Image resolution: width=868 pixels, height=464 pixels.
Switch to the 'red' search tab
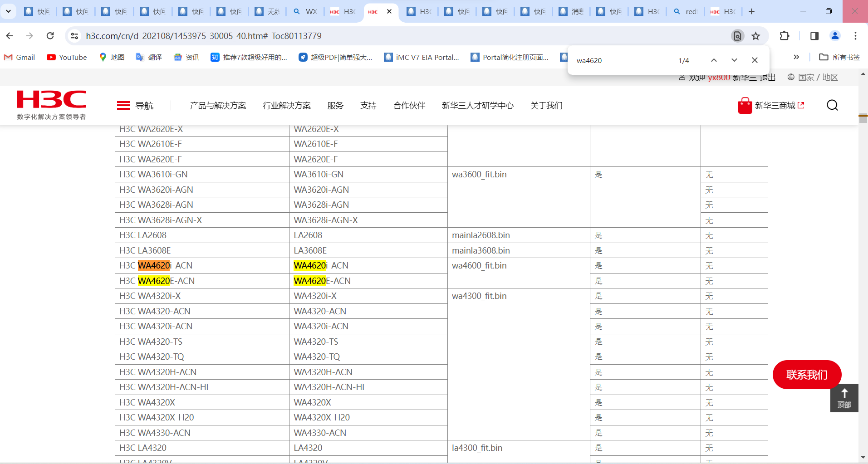pyautogui.click(x=685, y=11)
